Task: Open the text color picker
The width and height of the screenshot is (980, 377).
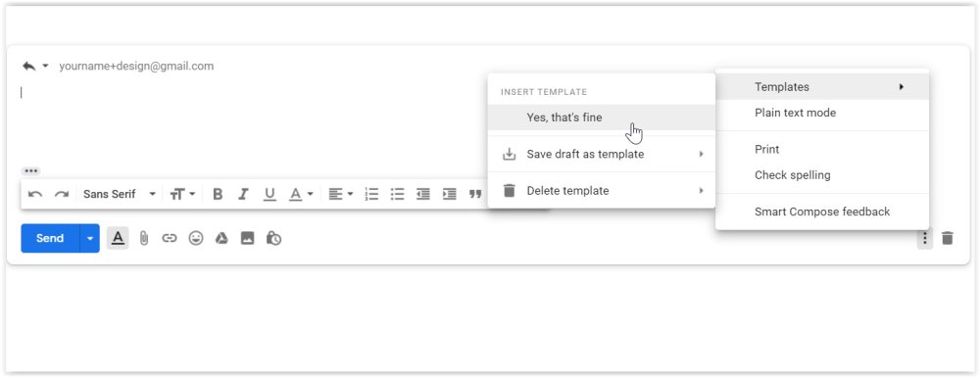Action: click(x=301, y=194)
